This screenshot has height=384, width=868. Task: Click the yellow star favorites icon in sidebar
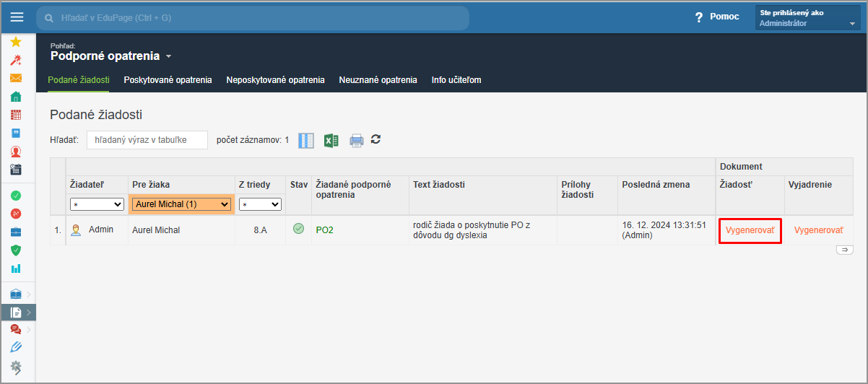(16, 42)
